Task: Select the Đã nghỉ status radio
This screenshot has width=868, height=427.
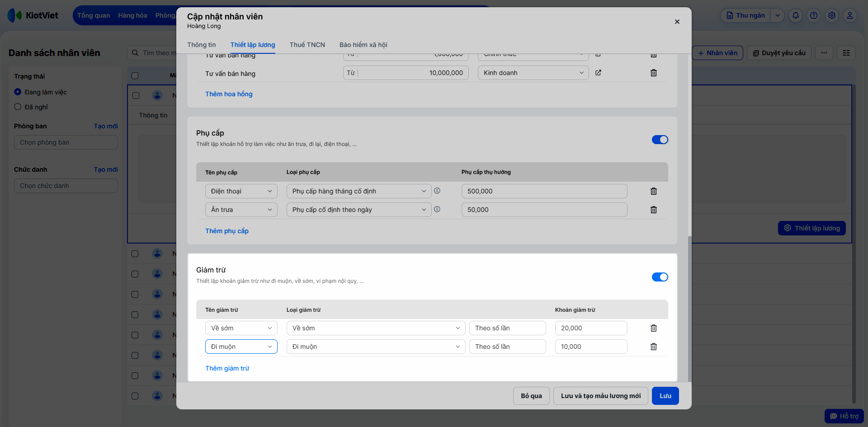Action: click(18, 107)
